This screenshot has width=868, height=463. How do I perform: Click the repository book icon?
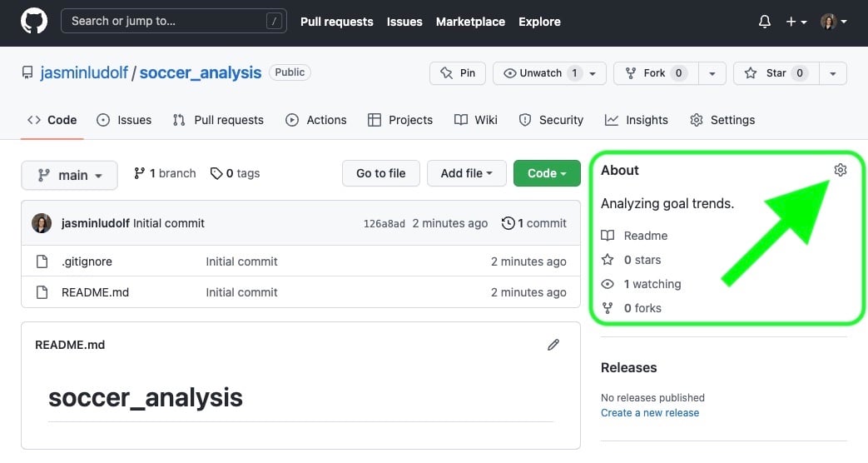pos(27,72)
